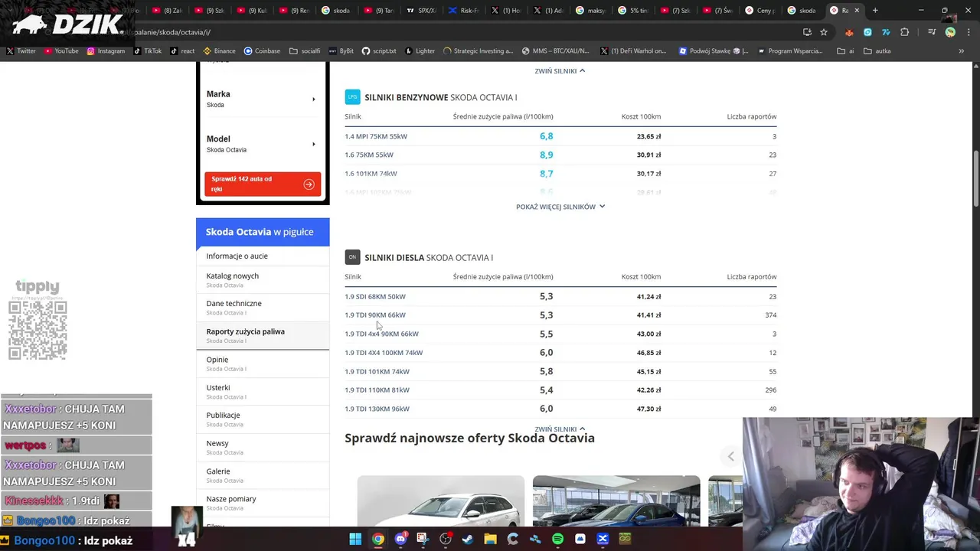Open the Binance bookmark

(219, 51)
